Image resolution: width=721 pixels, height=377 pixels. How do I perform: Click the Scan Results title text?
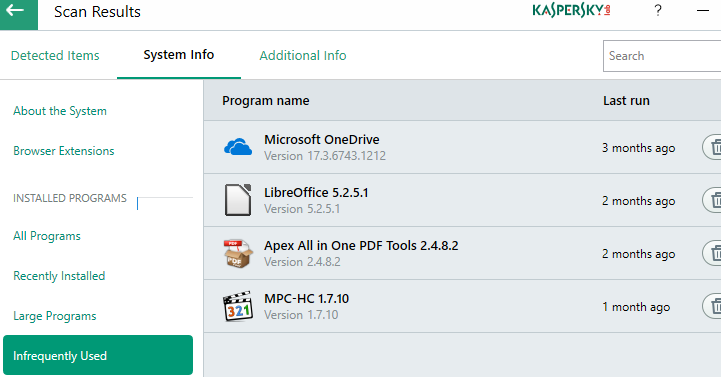pyautogui.click(x=97, y=12)
